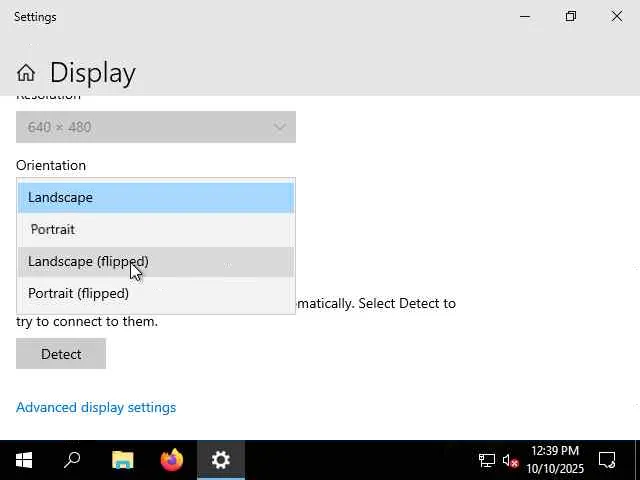The image size is (640, 480).
Task: Open the Windows Start menu
Action: pos(24,460)
